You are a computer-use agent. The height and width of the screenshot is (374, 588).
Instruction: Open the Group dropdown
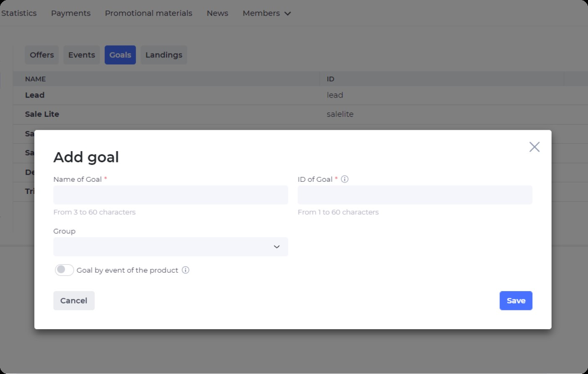(x=171, y=247)
